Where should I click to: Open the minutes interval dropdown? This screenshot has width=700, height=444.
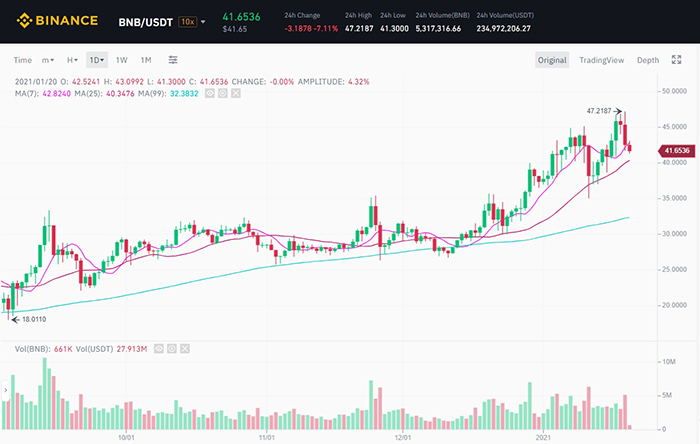[47, 60]
